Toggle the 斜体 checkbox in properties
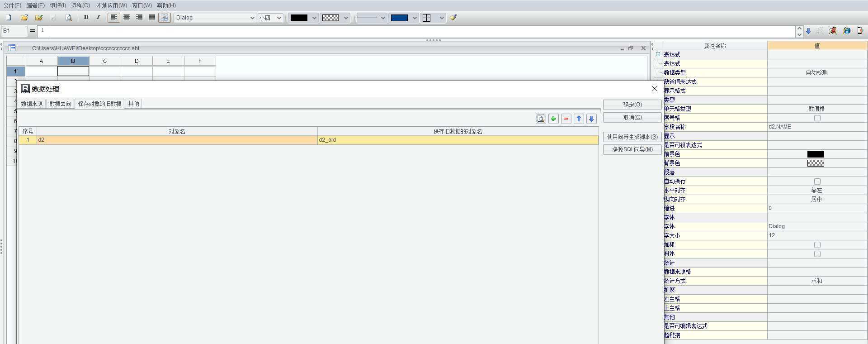The height and width of the screenshot is (344, 868). coord(817,254)
